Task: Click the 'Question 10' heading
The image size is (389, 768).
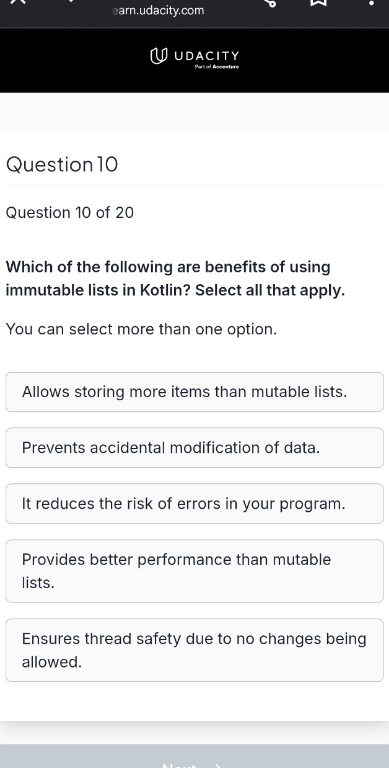Action: [x=62, y=164]
